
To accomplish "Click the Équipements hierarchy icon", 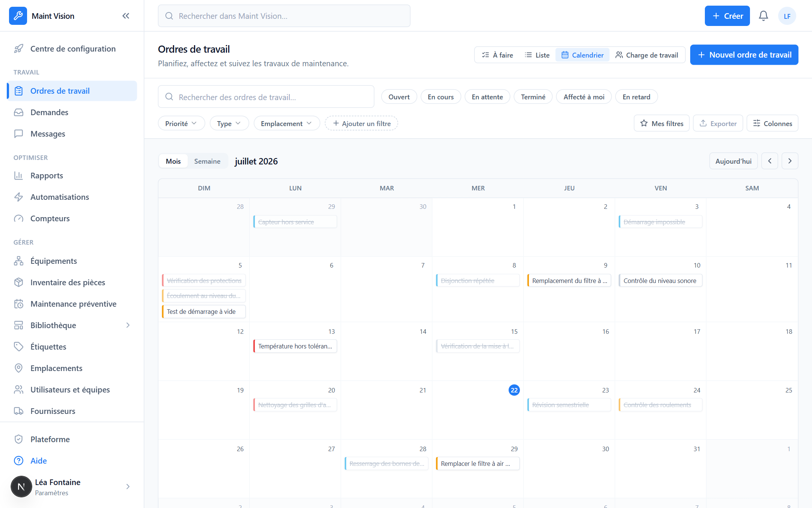I will 18,261.
